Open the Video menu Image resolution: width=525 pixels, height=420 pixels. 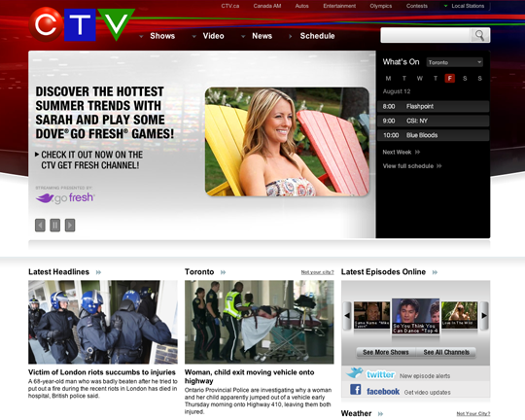(213, 36)
